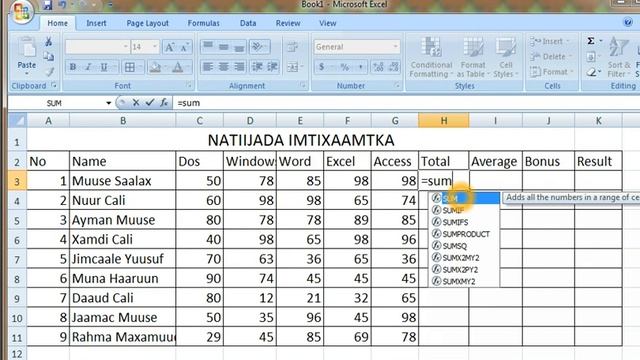The image size is (640, 360).
Task: Undo via Quick Access toolbar arrow
Action: [x=62, y=5]
